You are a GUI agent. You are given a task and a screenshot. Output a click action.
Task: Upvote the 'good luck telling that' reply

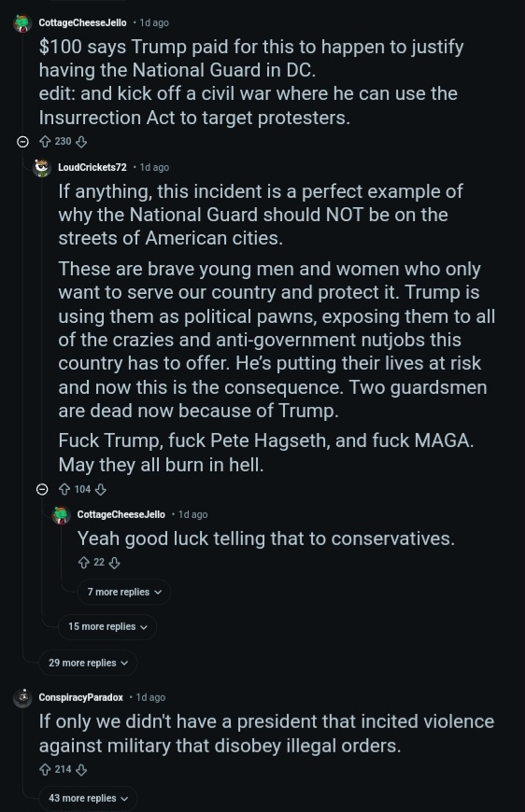pyautogui.click(x=83, y=563)
